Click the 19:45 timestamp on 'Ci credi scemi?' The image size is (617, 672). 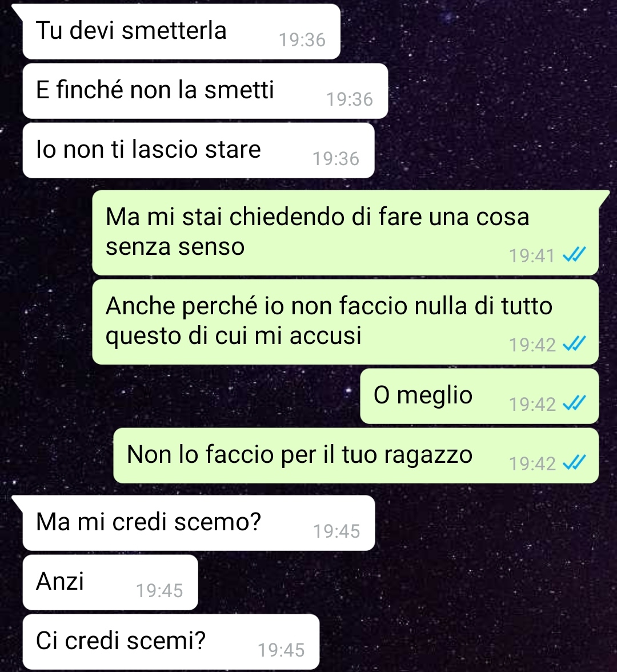(281, 650)
